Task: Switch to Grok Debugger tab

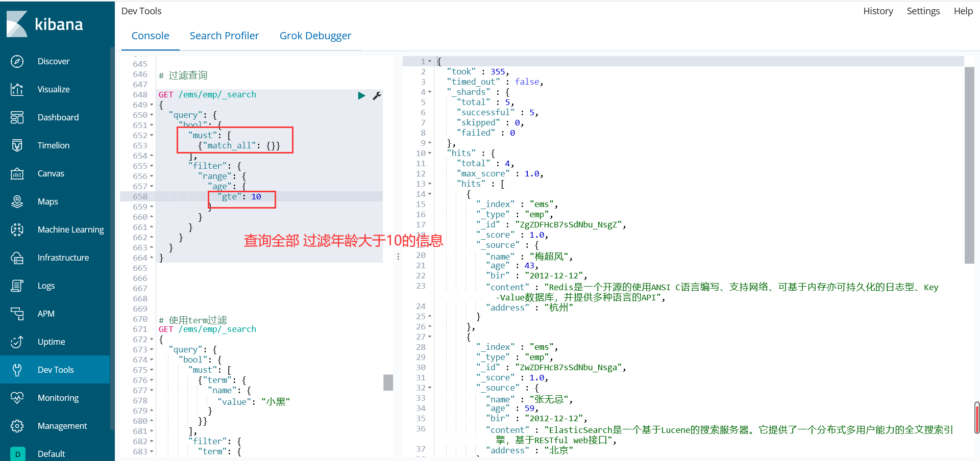Action: pyautogui.click(x=315, y=36)
